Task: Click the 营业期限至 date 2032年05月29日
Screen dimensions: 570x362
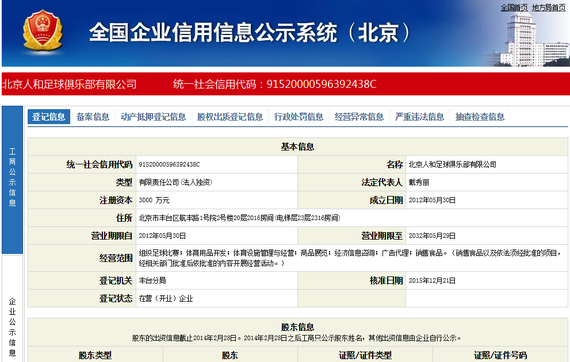Action: [x=432, y=236]
